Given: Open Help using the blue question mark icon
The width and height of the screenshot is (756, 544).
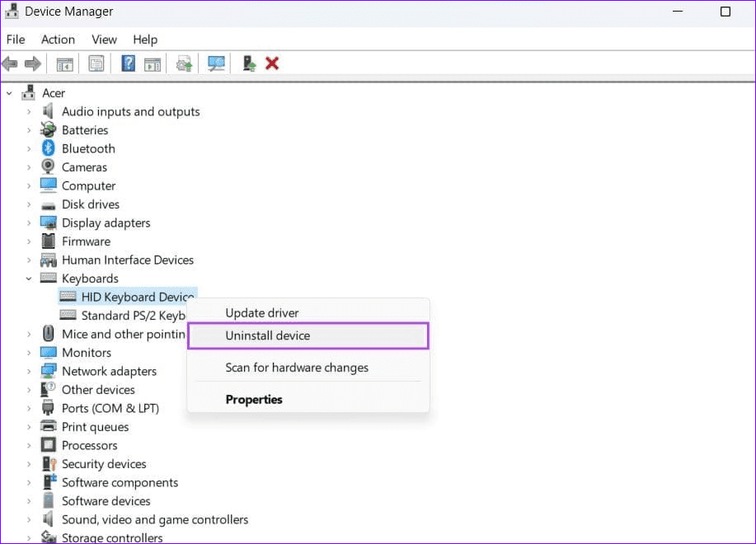Looking at the screenshot, I should pos(127,63).
